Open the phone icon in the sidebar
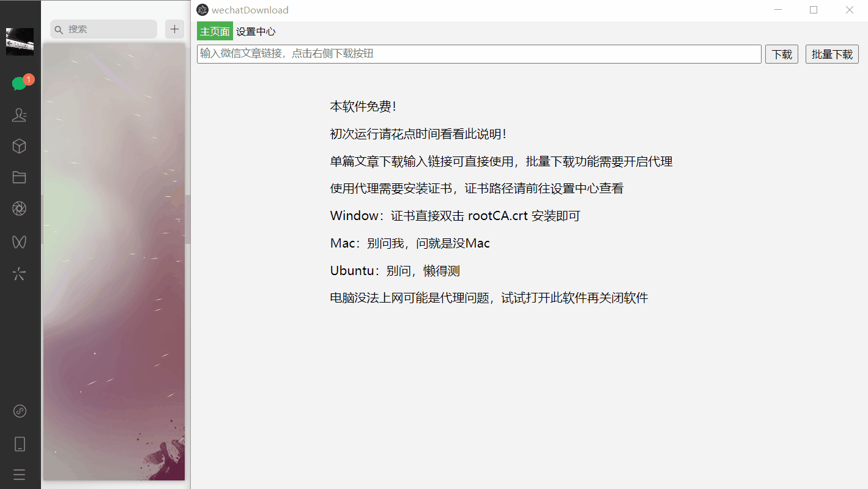Viewport: 868px width, 489px height. click(20, 444)
